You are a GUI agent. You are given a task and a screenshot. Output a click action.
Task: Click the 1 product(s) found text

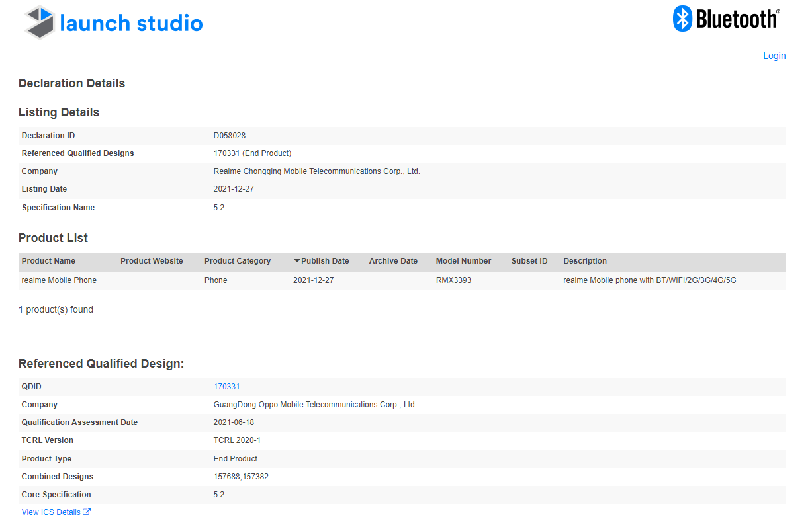(56, 309)
